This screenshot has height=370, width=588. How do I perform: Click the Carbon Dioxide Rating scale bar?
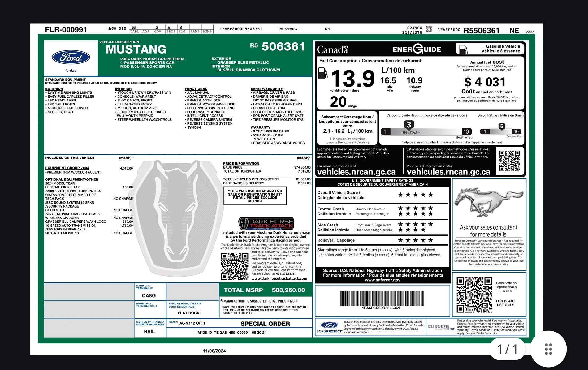[x=426, y=131]
